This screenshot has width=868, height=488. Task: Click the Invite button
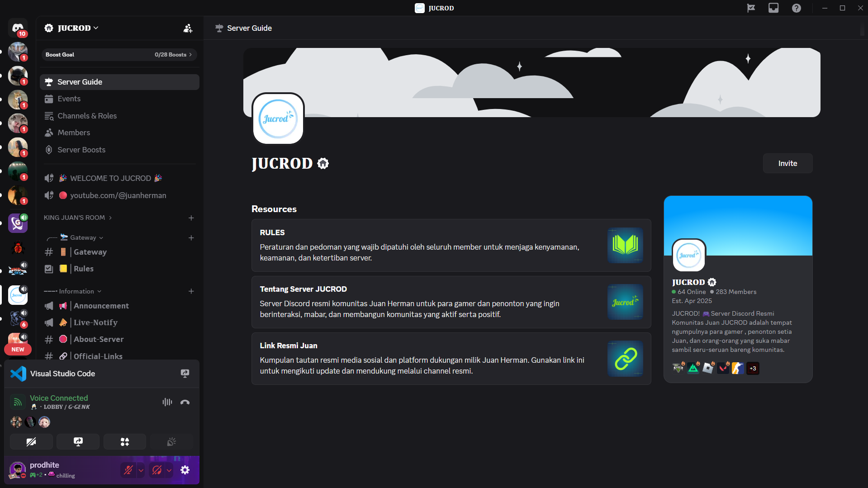(787, 163)
